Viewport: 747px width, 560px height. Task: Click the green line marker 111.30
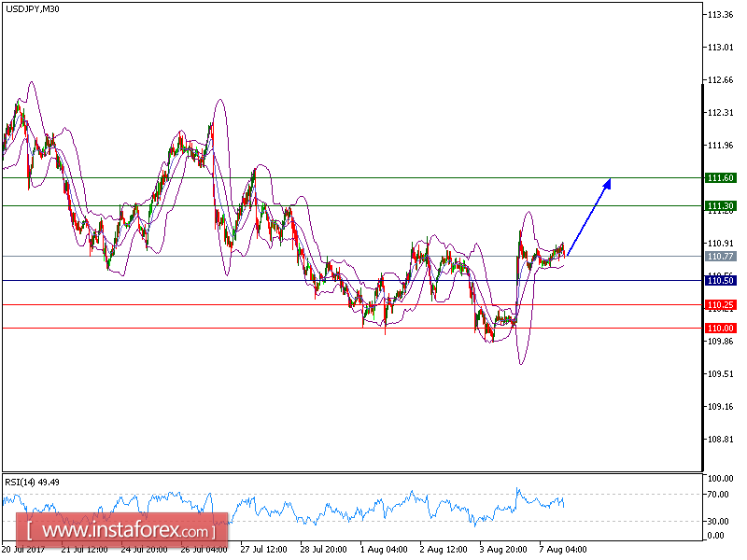(x=720, y=204)
